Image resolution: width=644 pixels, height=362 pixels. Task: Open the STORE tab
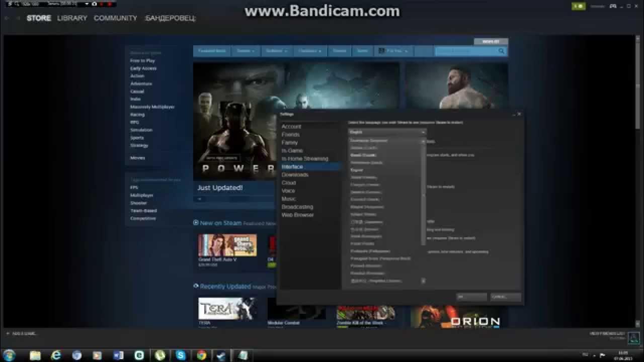[x=39, y=18]
